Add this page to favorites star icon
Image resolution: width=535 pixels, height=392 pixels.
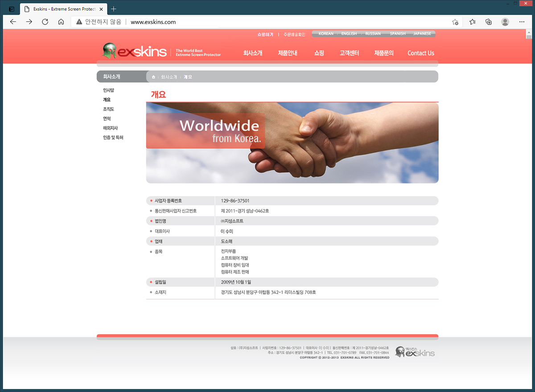[x=455, y=22]
